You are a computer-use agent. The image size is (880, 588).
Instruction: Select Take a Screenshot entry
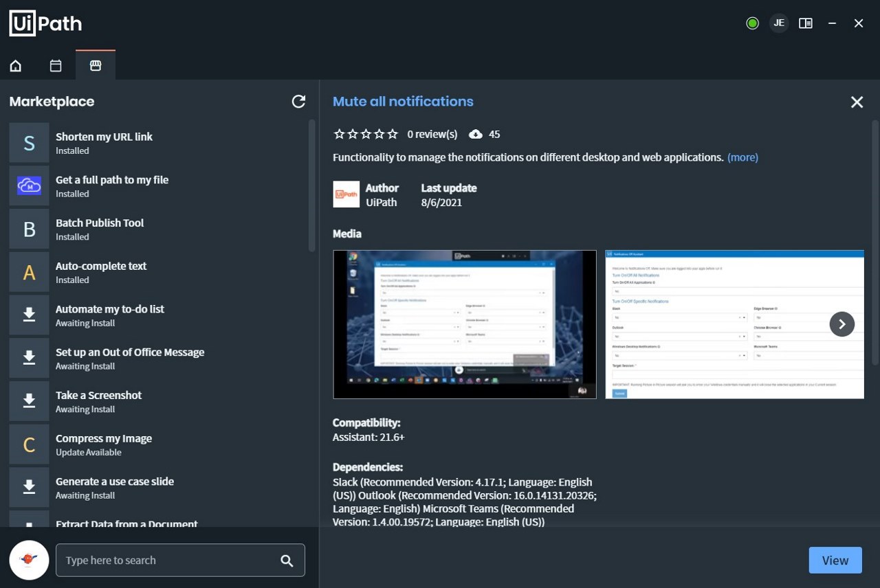pyautogui.click(x=158, y=401)
